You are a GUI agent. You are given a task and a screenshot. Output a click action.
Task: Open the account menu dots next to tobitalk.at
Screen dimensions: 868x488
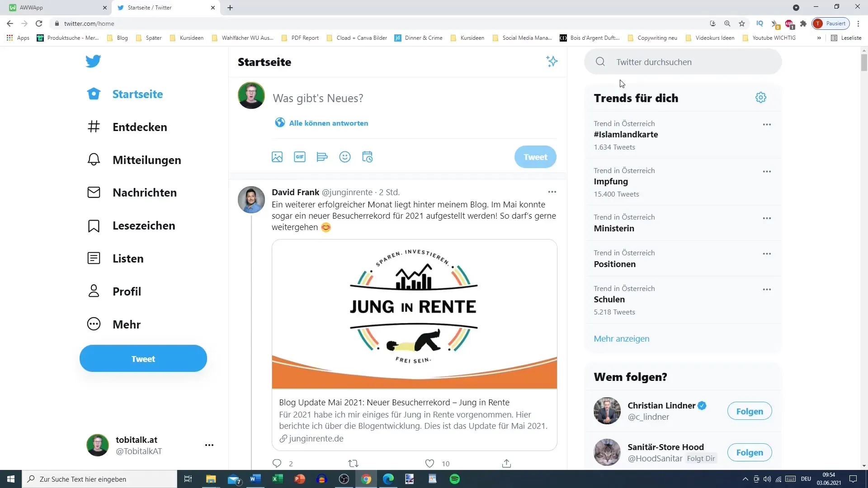[x=209, y=445]
